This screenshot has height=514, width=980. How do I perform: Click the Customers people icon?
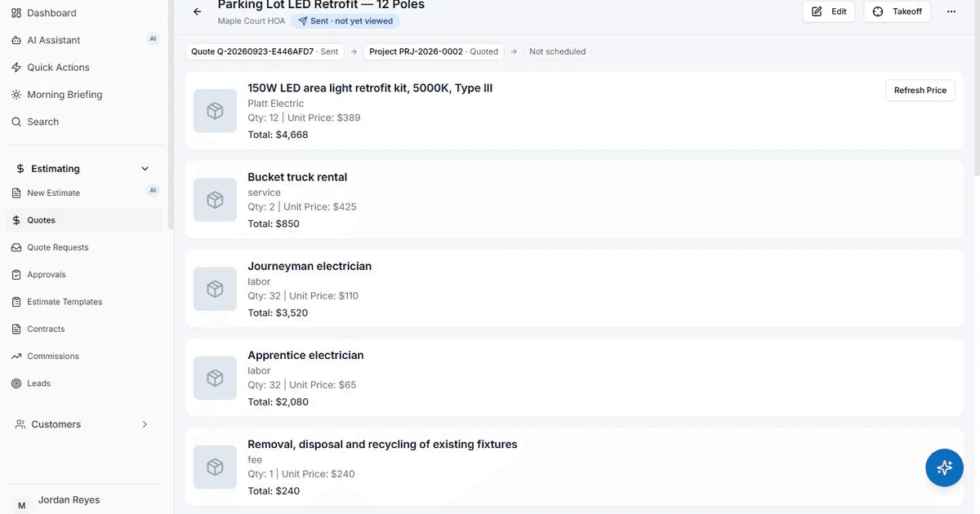click(20, 424)
